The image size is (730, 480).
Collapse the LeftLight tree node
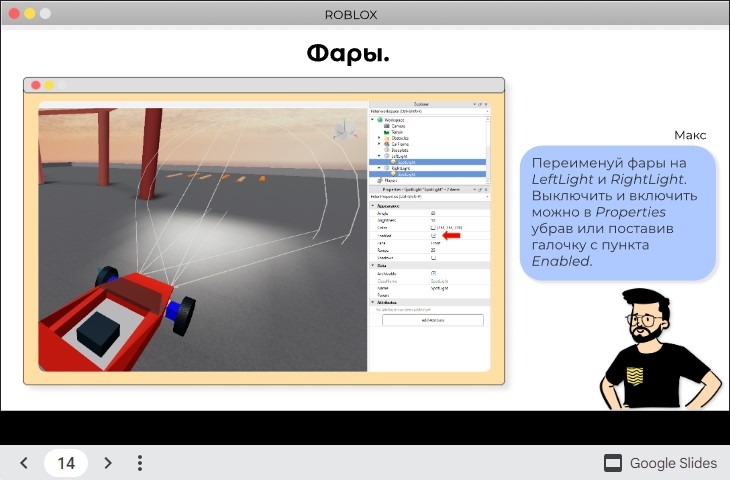(379, 156)
